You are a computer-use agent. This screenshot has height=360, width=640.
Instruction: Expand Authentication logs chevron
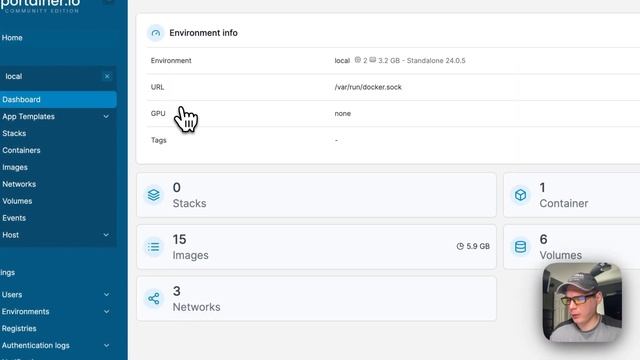[107, 346]
